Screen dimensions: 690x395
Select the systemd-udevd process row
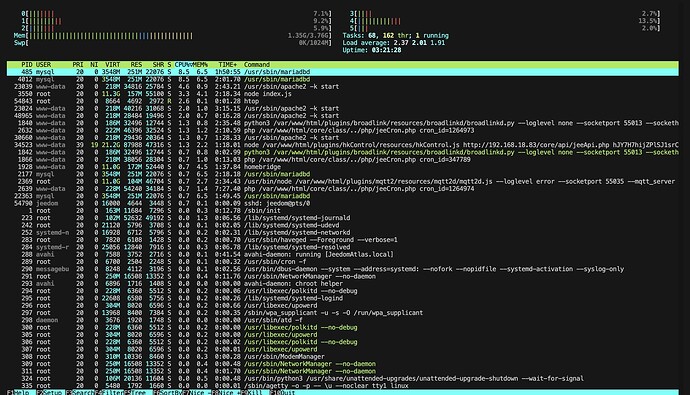coord(342,225)
